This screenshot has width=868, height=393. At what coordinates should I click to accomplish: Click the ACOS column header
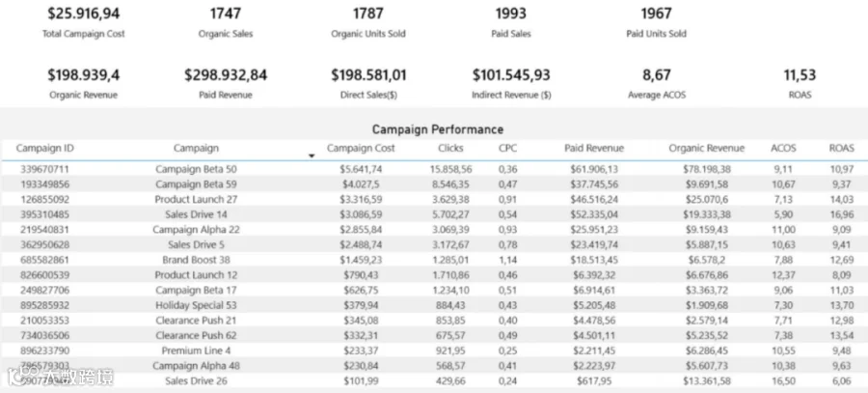pos(783,148)
